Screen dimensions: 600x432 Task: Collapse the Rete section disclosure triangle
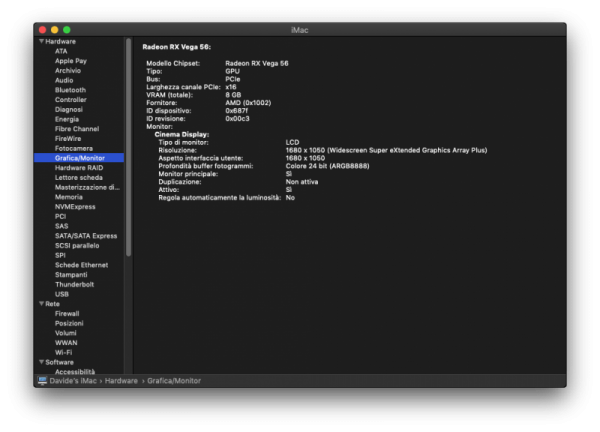(x=41, y=304)
